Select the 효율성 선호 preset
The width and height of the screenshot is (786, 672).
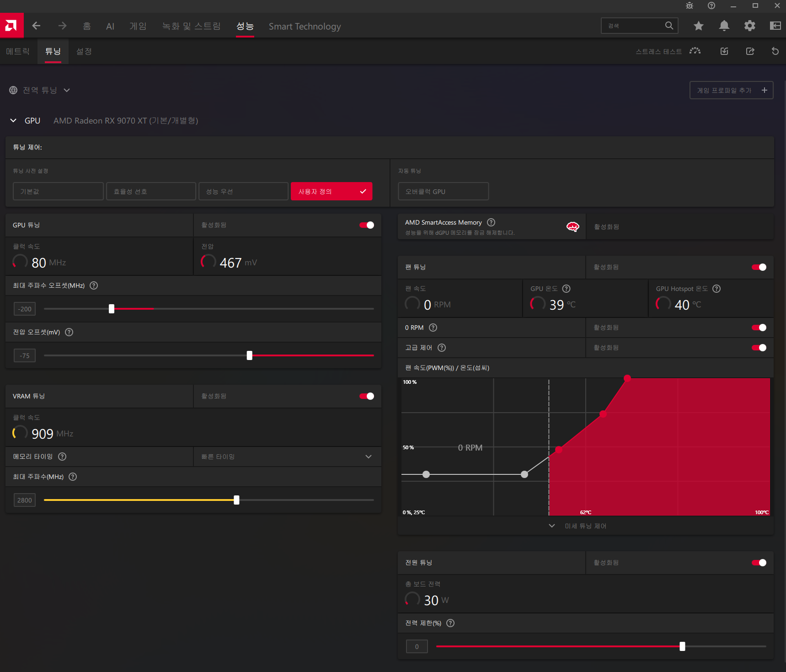point(151,191)
